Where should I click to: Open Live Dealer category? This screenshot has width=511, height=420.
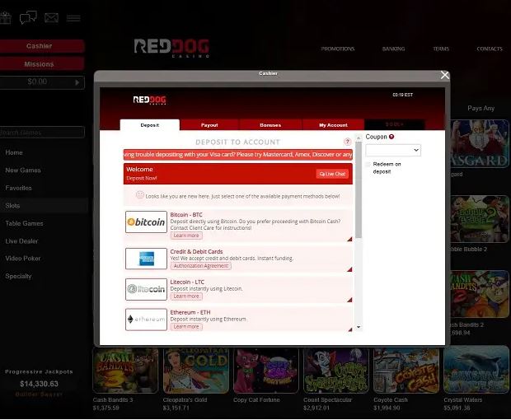21,241
